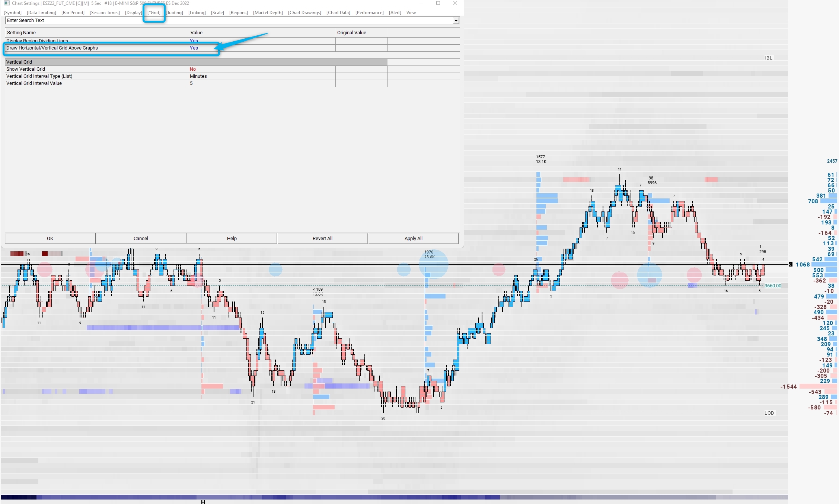839x504 pixels.
Task: Toggle Show Vertical Grid value
Action: [193, 69]
